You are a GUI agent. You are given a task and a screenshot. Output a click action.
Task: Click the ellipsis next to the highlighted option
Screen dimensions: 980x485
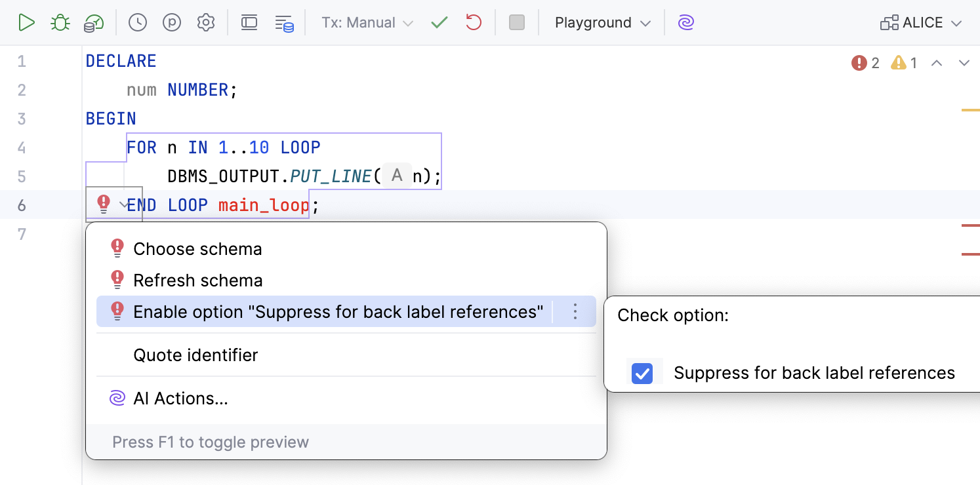(575, 311)
